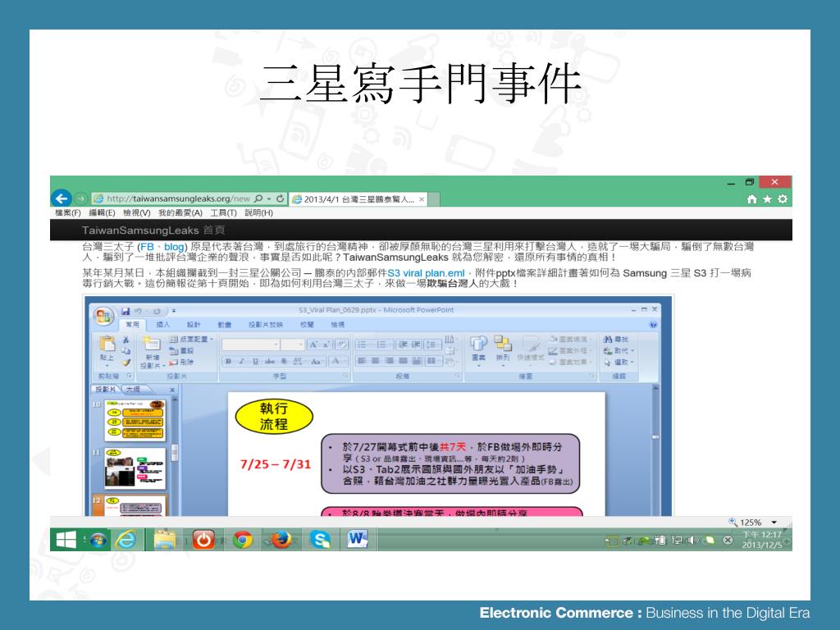Open the 125% zoom level dropdown
Viewport: 840px width, 630px height.
coord(774,523)
